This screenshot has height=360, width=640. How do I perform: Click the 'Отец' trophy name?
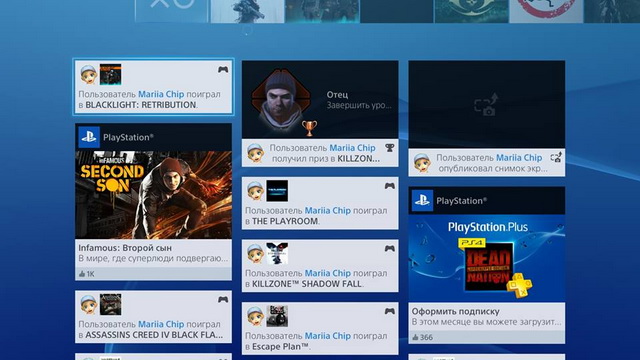click(337, 95)
